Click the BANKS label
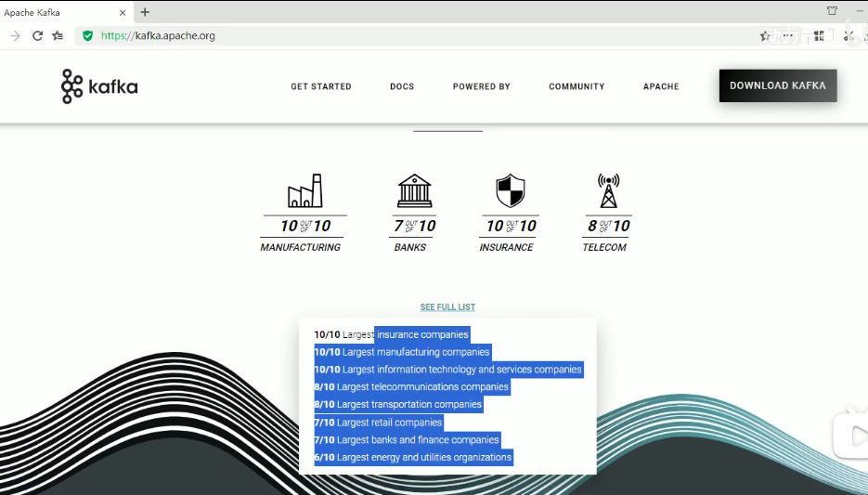The height and width of the screenshot is (495, 868). pyautogui.click(x=410, y=247)
